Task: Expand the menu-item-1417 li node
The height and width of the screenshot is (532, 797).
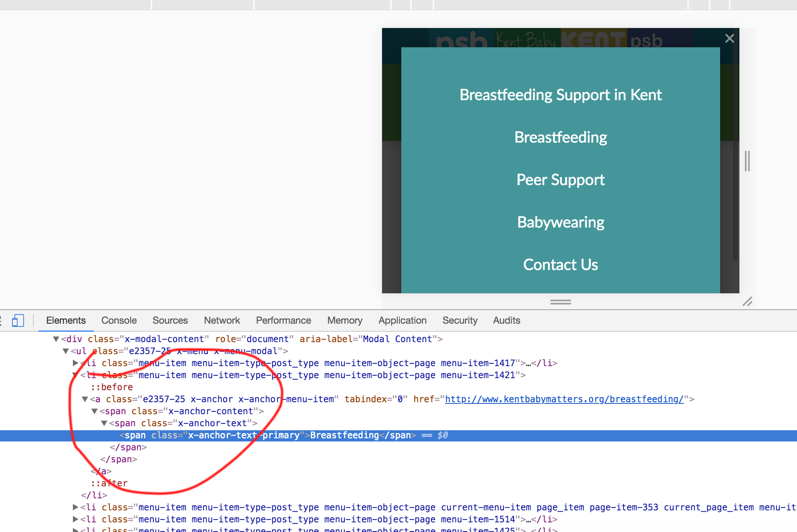Action: (x=75, y=363)
